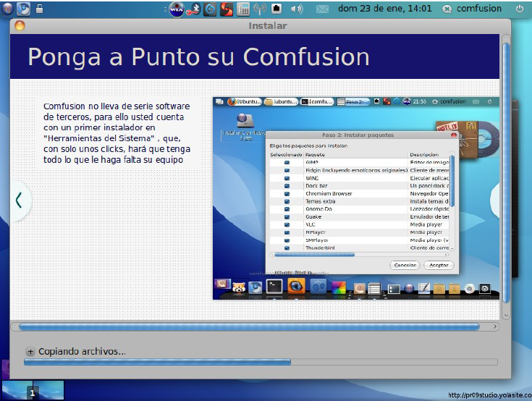Click the horizontal scrollbar below the slideshow
Viewport: 532px width, 401px height.
(x=249, y=327)
